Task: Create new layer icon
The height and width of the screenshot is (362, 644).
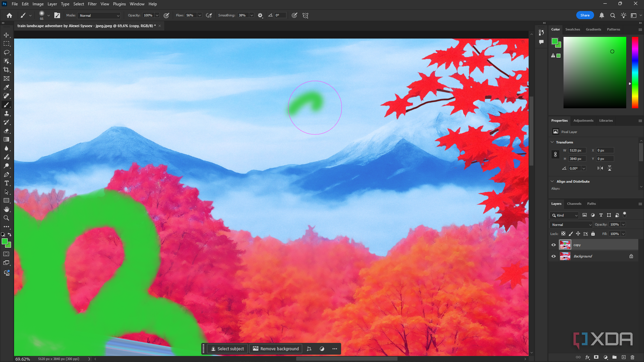Action: click(624, 357)
